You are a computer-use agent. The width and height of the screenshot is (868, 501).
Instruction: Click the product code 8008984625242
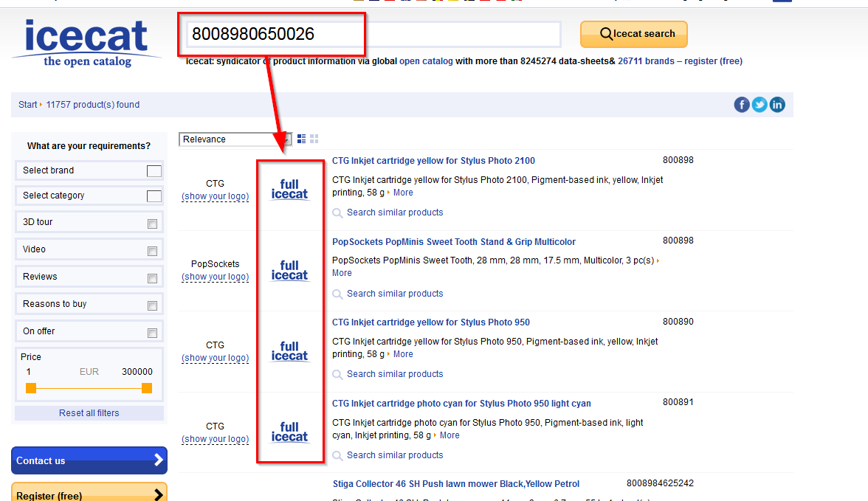(660, 483)
